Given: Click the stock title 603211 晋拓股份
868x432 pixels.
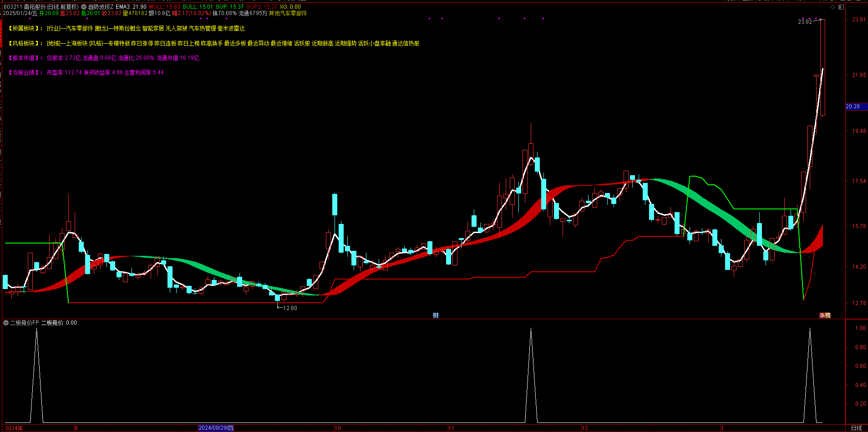Looking at the screenshot, I should (x=24, y=7).
